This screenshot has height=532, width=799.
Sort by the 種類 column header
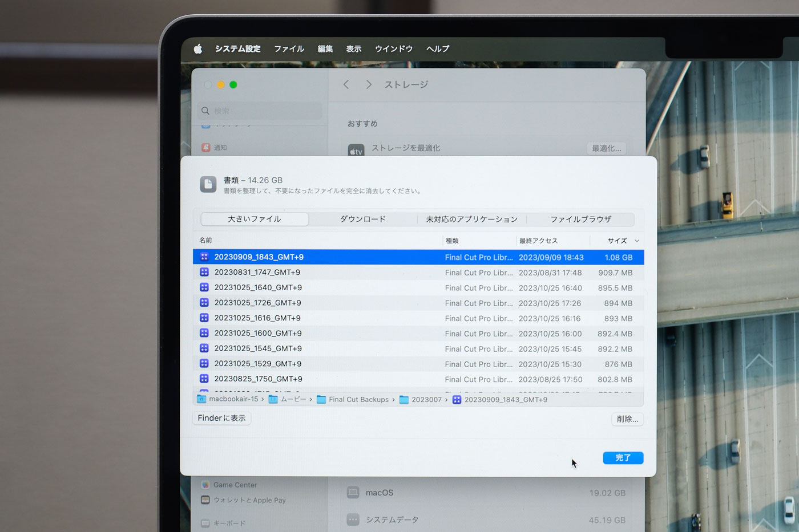tap(452, 241)
